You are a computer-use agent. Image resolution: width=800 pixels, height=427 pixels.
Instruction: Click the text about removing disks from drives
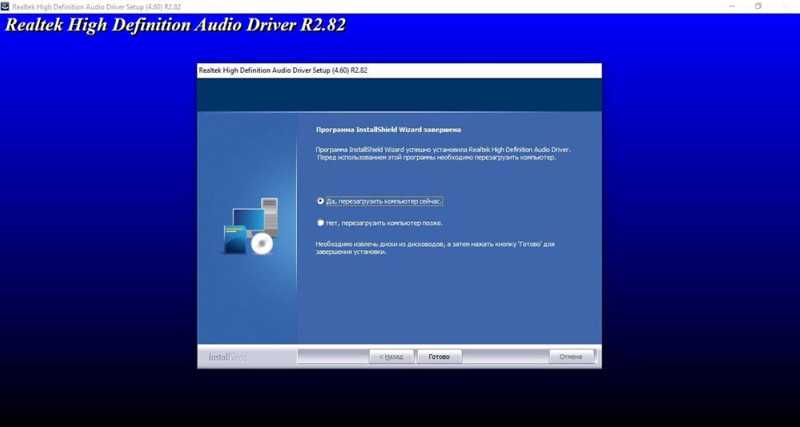tap(435, 248)
